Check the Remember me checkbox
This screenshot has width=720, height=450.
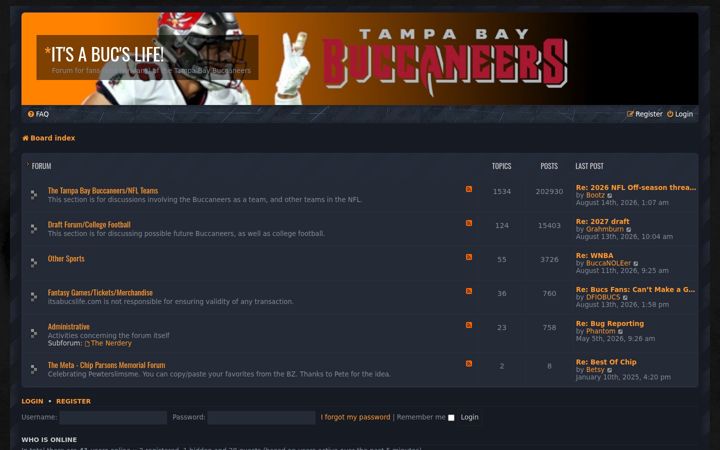pos(451,417)
